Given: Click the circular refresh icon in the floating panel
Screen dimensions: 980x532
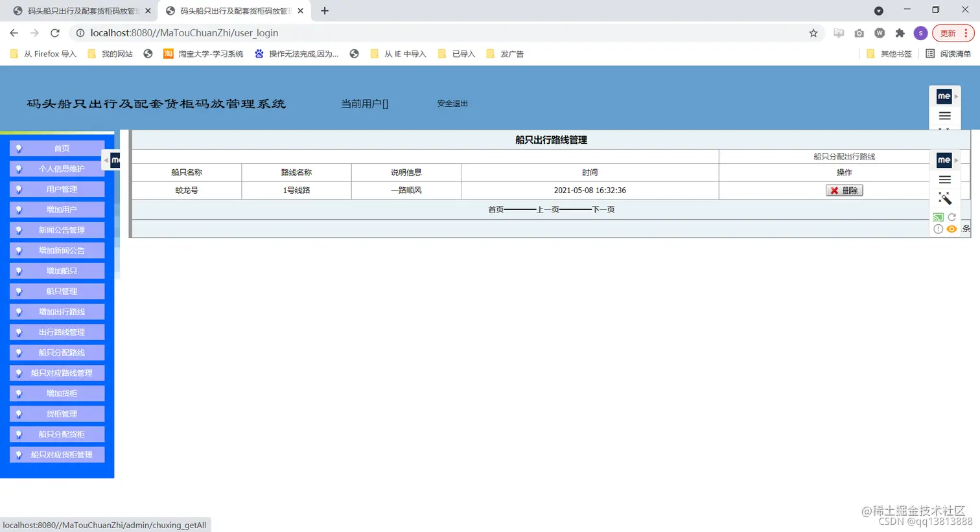Looking at the screenshot, I should point(951,217).
